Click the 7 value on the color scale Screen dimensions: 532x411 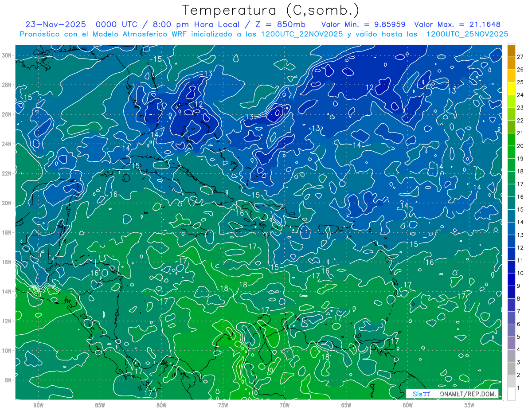point(519,311)
